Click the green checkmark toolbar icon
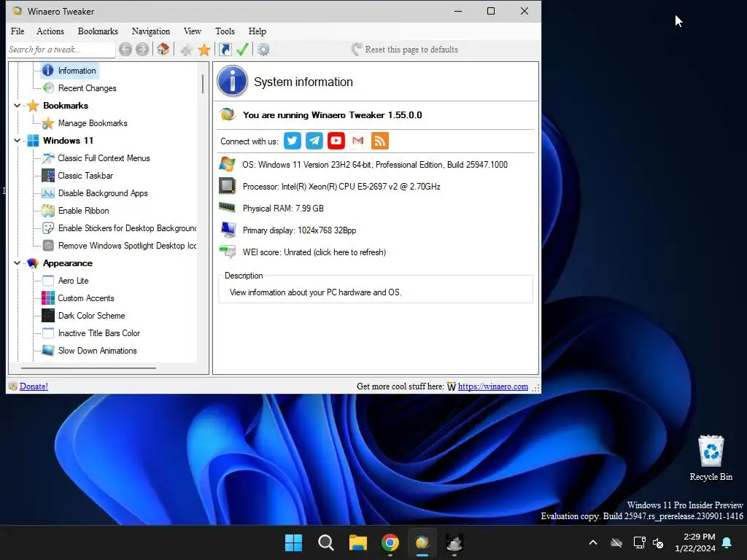This screenshot has width=747, height=560. pyautogui.click(x=242, y=49)
